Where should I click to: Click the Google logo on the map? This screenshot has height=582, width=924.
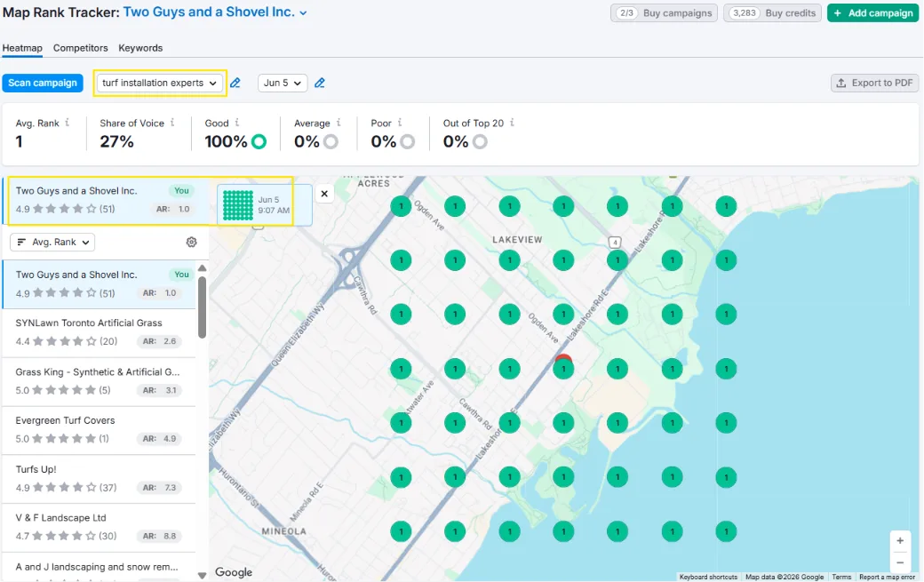click(x=234, y=572)
